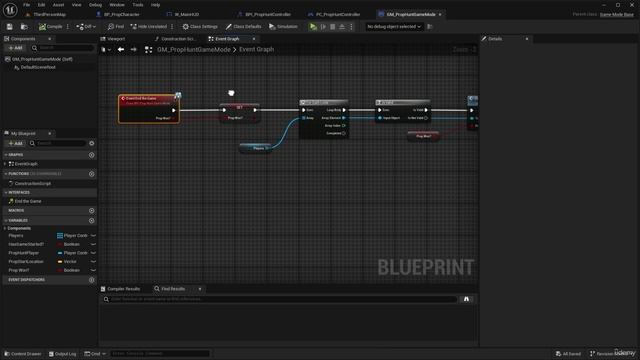Play the level in editor
Image resolution: width=640 pixels, height=360 pixels.
point(313,27)
